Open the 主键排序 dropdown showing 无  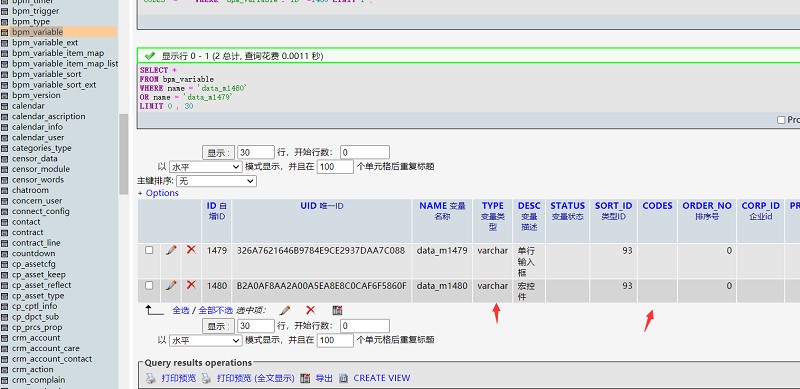pyautogui.click(x=216, y=181)
